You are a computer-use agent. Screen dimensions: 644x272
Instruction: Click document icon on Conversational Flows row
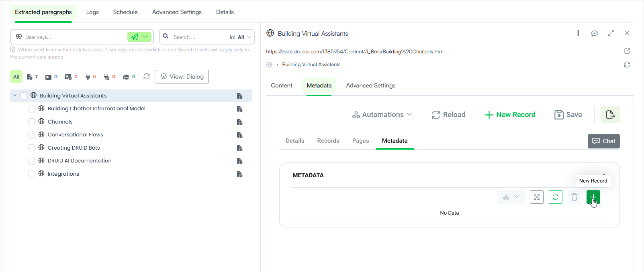pos(239,135)
